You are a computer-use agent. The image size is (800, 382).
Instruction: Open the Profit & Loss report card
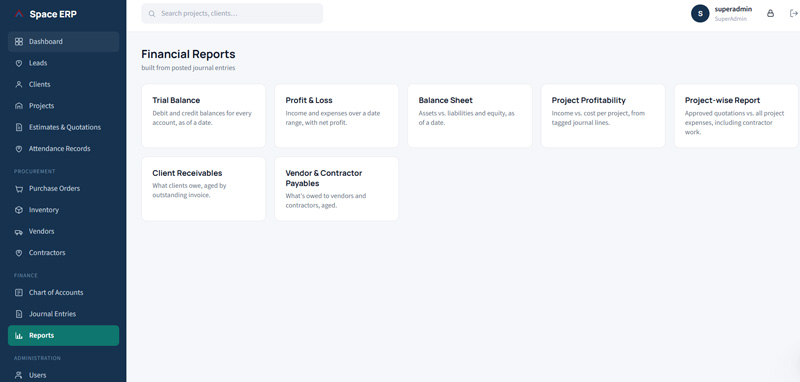point(337,116)
